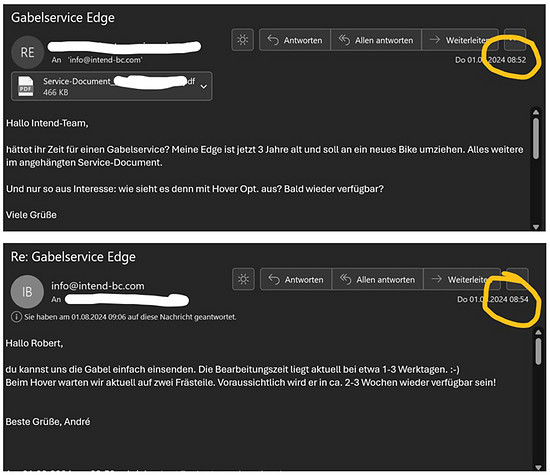Open the Service-Document PDF attachment
Image resolution: width=550 pixels, height=475 pixels.
(x=112, y=86)
